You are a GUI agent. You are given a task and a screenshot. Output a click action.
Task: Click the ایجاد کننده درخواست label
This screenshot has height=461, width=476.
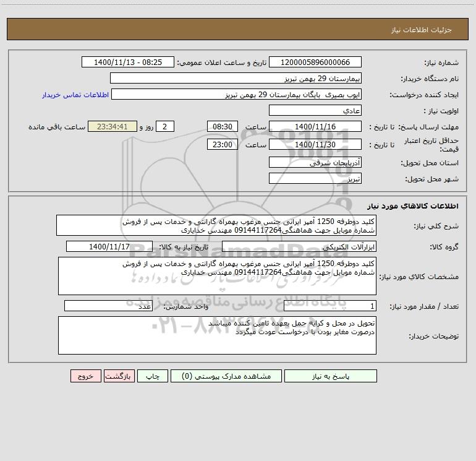(424, 95)
